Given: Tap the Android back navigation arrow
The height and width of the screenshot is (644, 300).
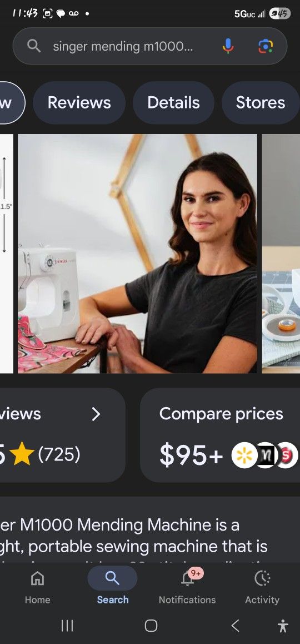Looking at the screenshot, I should click(x=235, y=626).
